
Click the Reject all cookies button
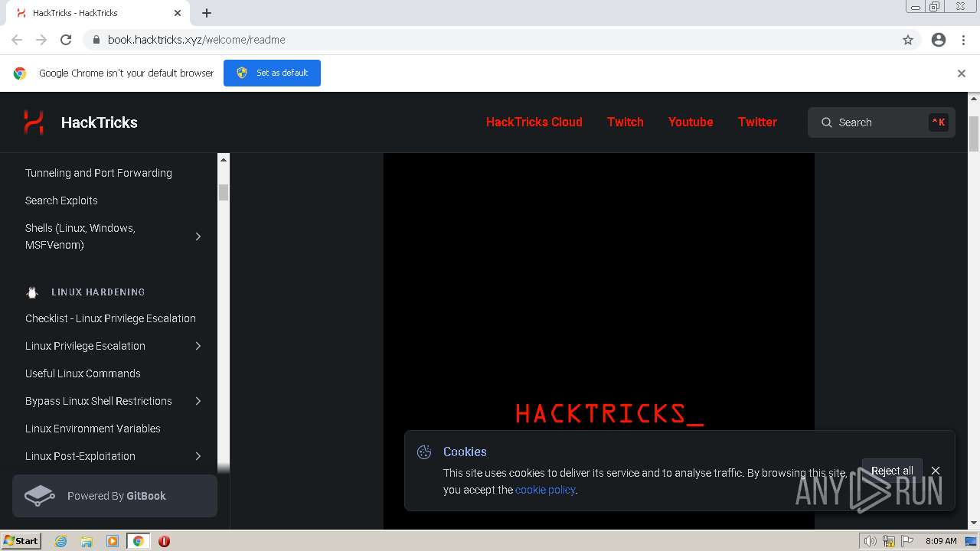point(892,471)
